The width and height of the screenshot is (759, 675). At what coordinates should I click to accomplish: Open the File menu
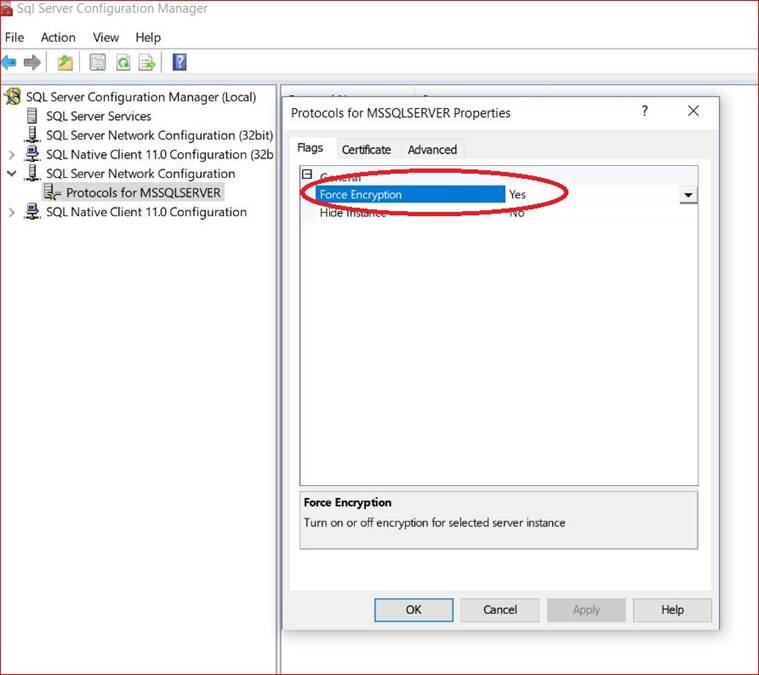click(x=15, y=37)
